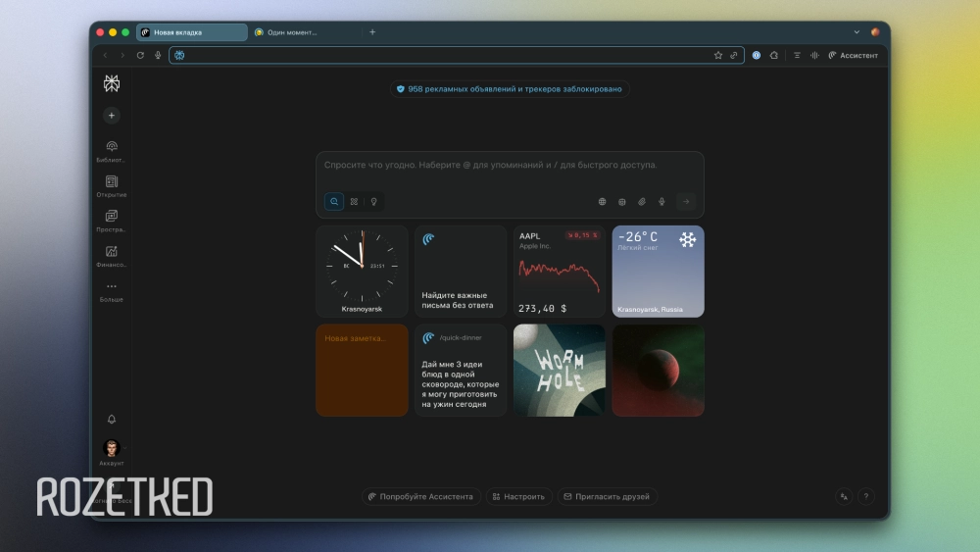Open the Финансы (Finance) sidebar icon

111,253
